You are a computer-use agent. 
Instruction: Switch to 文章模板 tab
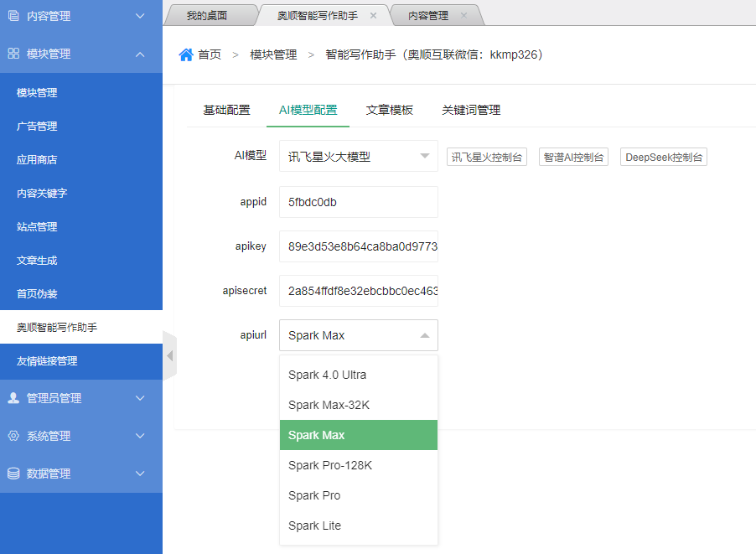coord(389,110)
